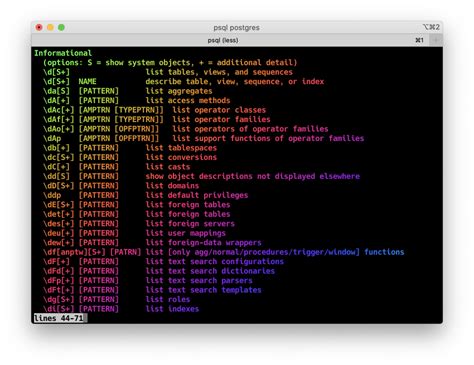Click the 'list aggregates' description
Viewport: 474px width, 365px height.
(x=179, y=91)
